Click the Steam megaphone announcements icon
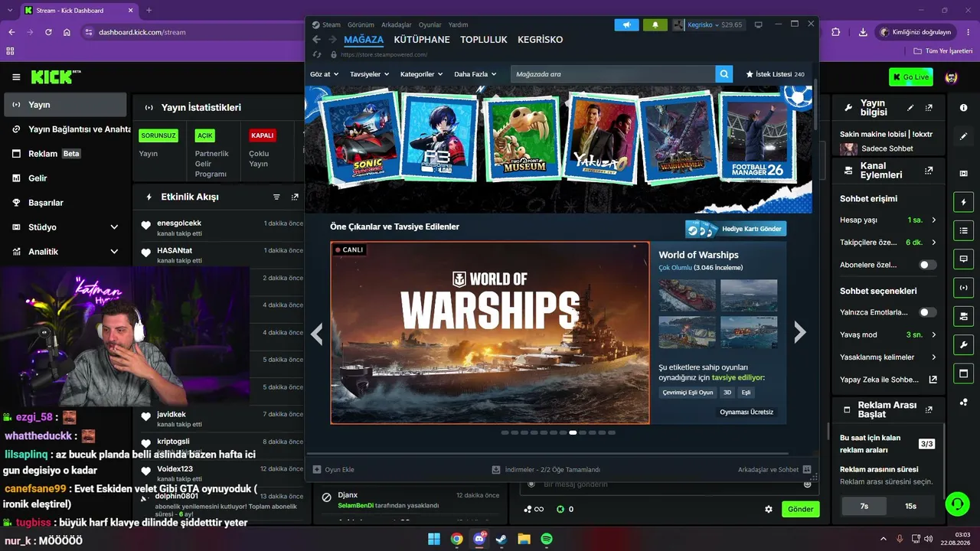The height and width of the screenshot is (551, 980). (x=627, y=24)
